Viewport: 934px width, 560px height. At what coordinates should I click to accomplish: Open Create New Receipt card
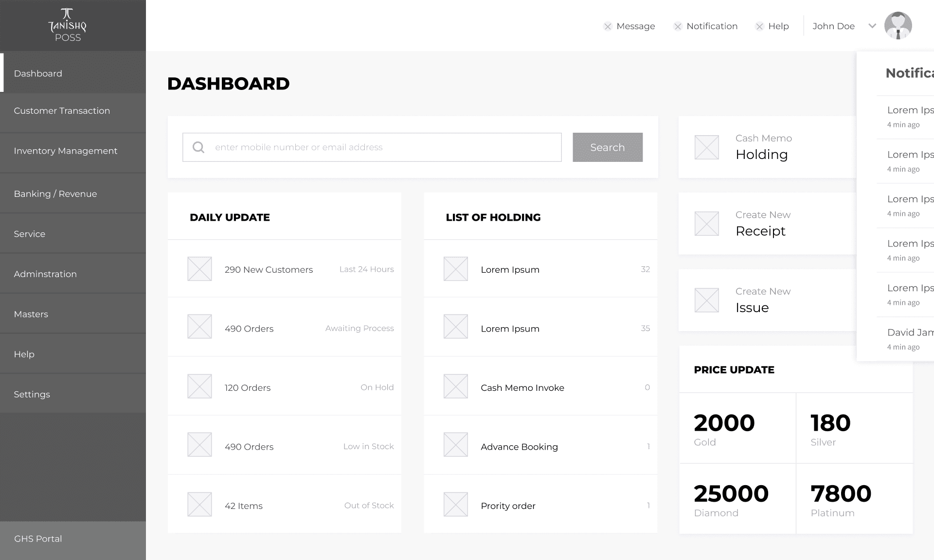coord(767,224)
